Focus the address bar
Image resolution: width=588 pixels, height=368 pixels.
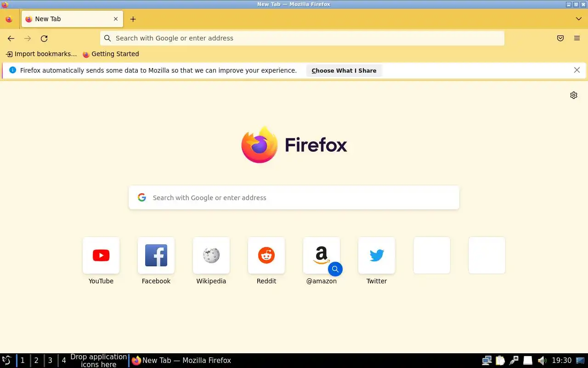[x=302, y=38]
